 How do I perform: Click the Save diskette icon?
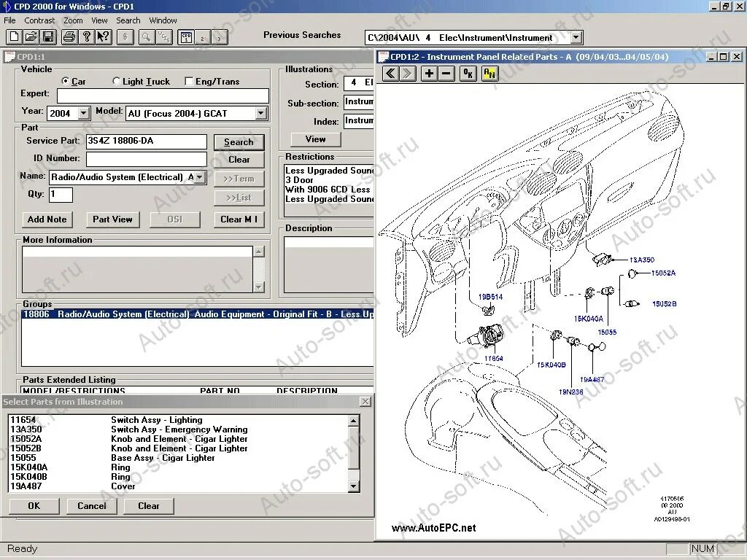coord(48,36)
